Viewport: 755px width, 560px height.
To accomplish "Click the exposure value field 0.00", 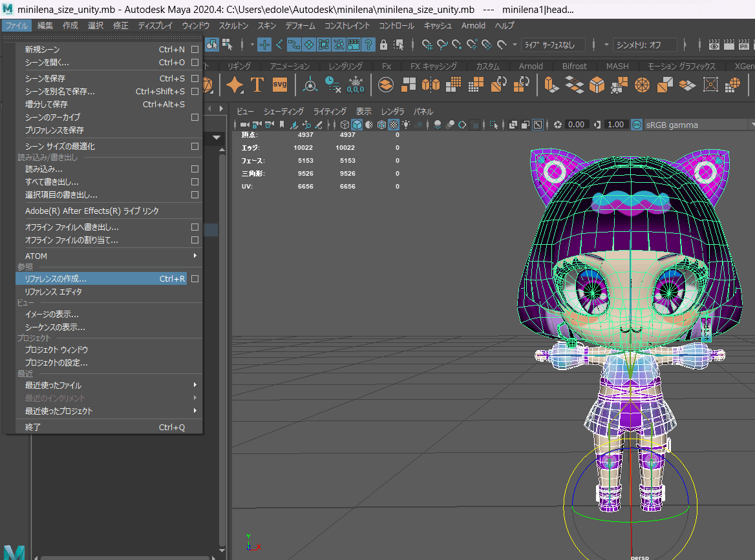I will pyautogui.click(x=577, y=125).
